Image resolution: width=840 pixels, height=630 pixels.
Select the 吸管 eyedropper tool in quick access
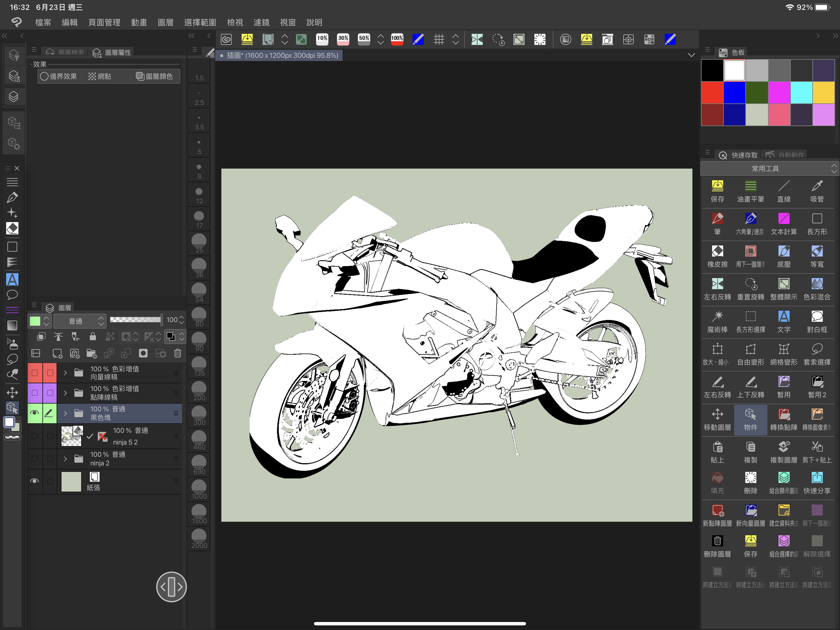[x=817, y=191]
